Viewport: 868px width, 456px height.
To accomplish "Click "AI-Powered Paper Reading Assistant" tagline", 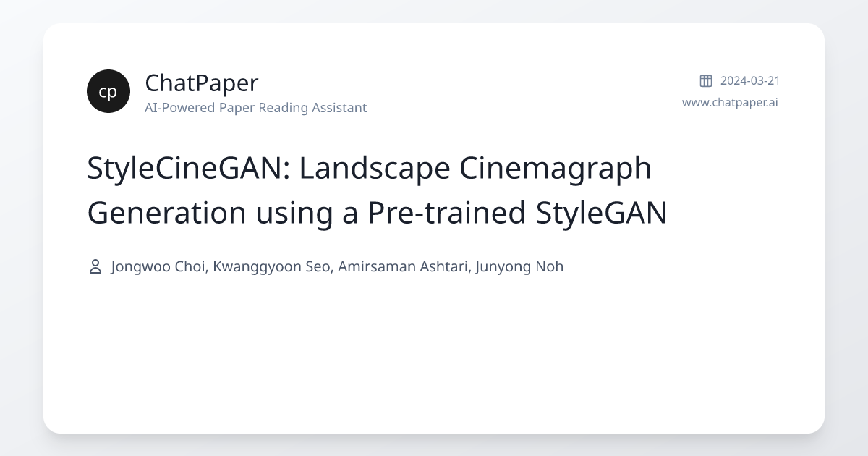I will point(255,108).
